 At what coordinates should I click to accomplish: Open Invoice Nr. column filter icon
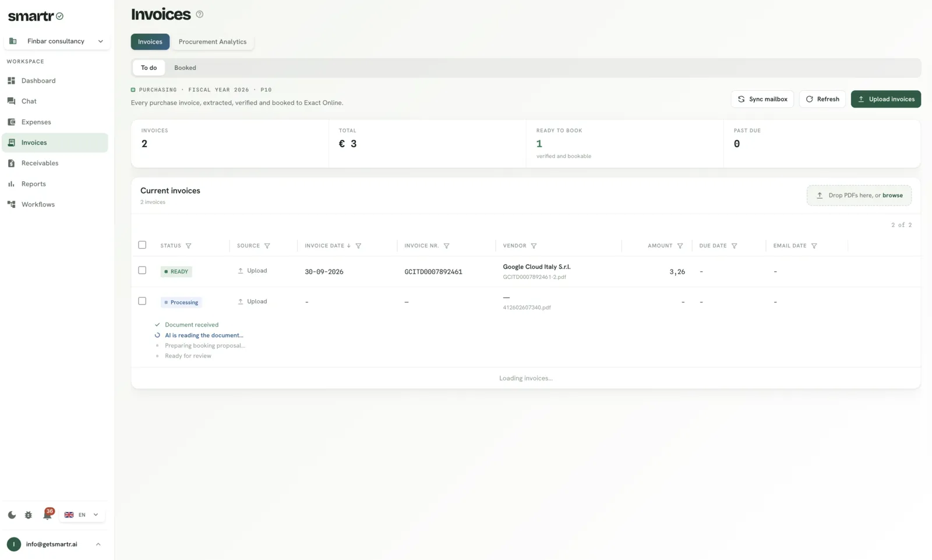click(x=446, y=246)
